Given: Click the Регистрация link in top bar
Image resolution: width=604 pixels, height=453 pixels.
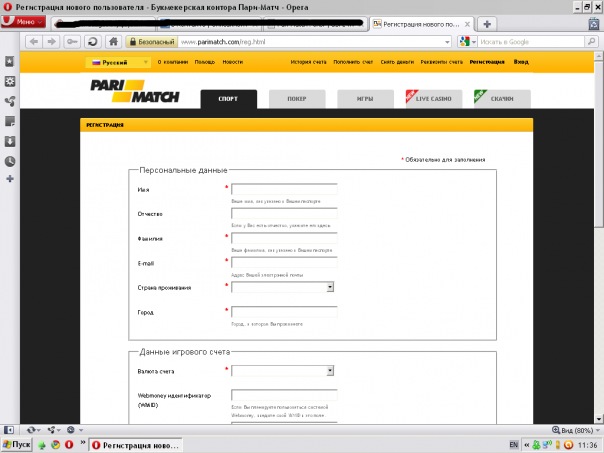Looking at the screenshot, I should coord(487,62).
